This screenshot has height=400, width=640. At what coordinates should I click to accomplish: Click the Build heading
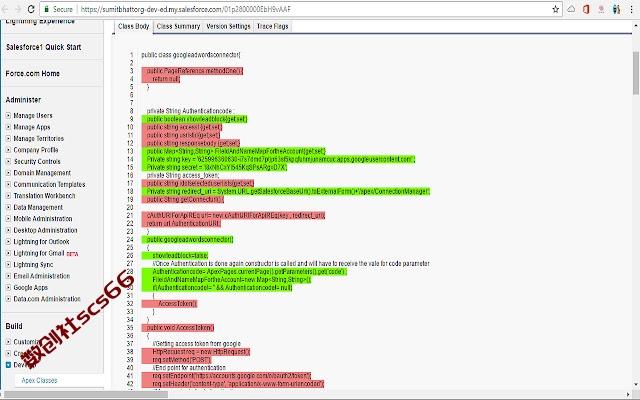(14, 326)
